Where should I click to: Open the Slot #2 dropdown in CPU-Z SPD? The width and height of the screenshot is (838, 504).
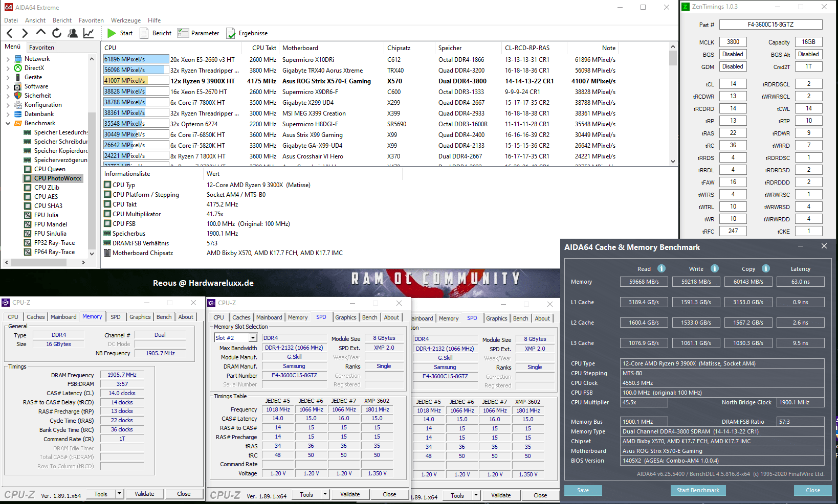[x=253, y=338]
